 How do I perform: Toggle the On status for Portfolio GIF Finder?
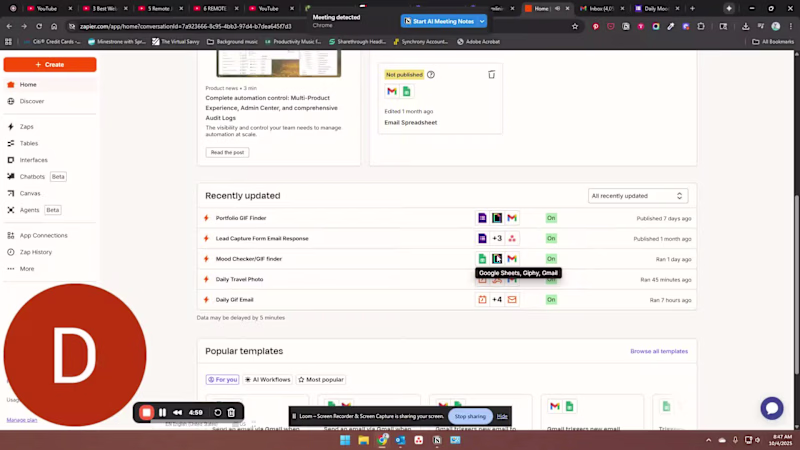(x=551, y=218)
